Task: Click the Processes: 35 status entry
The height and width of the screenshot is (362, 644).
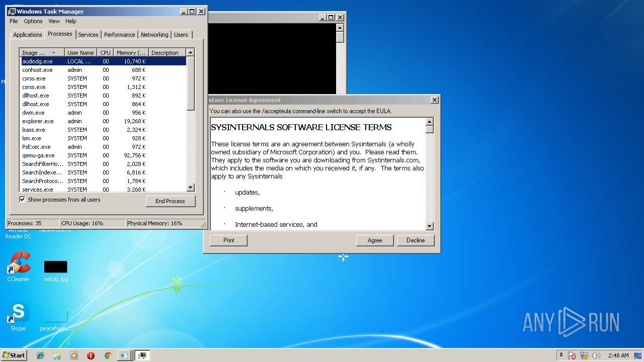Action: 33,223
